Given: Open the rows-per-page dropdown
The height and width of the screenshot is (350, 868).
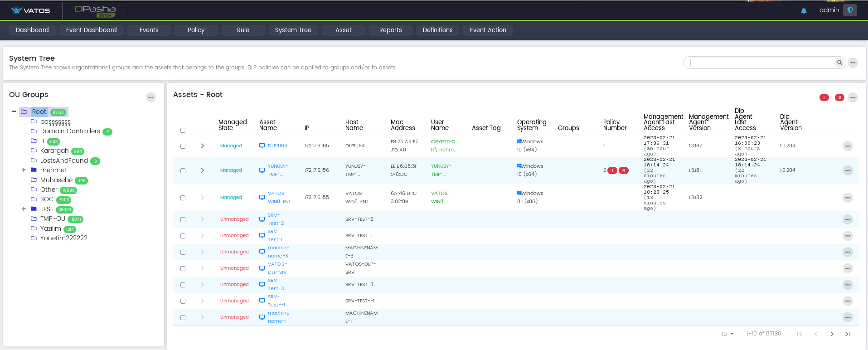Looking at the screenshot, I should pos(727,334).
